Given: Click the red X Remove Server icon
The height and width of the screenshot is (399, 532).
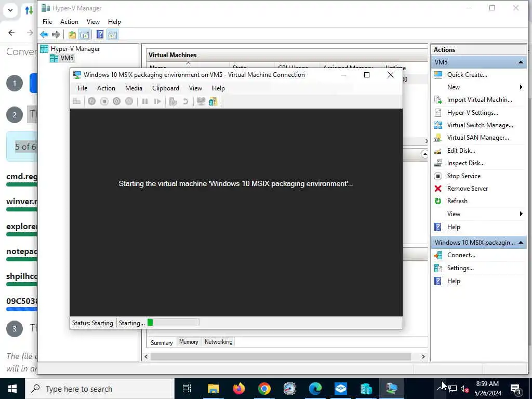Looking at the screenshot, I should (x=438, y=188).
